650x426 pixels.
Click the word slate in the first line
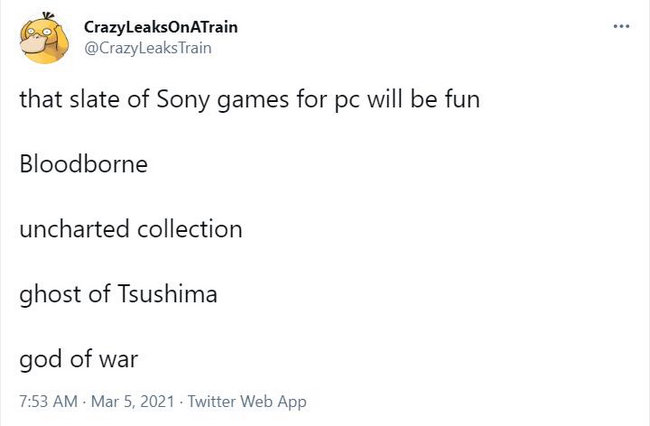click(95, 99)
